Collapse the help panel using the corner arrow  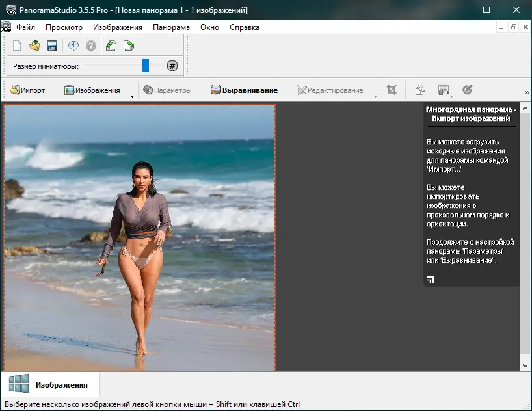[431, 280]
